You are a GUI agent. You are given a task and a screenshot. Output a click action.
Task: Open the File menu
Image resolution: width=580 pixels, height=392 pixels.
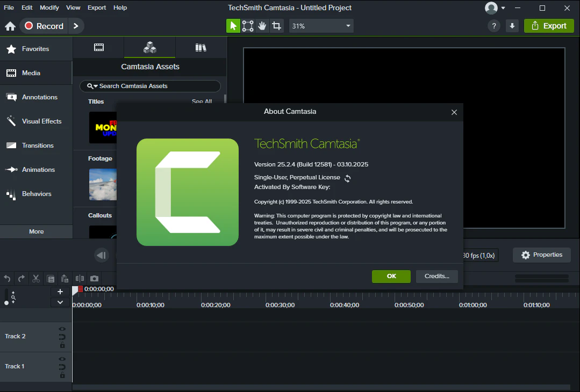click(x=9, y=8)
